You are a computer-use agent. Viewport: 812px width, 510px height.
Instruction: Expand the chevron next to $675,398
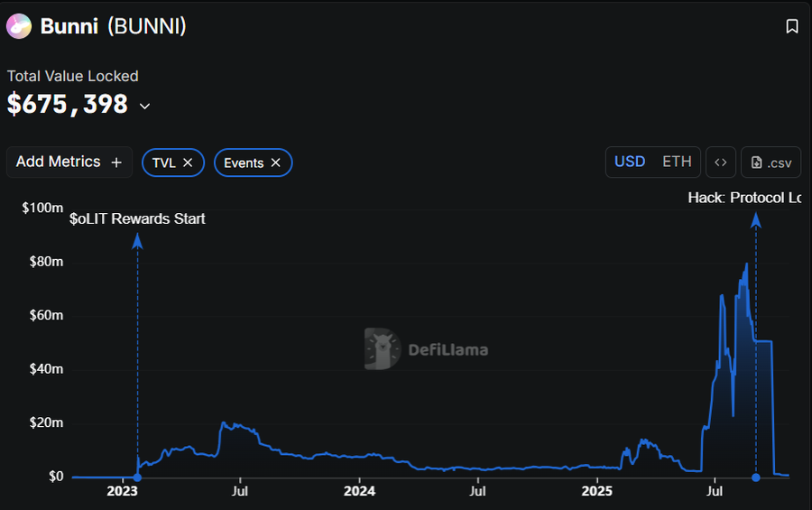point(144,107)
